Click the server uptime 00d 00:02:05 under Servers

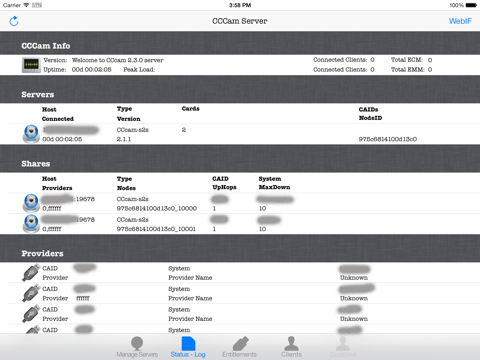tap(62, 139)
